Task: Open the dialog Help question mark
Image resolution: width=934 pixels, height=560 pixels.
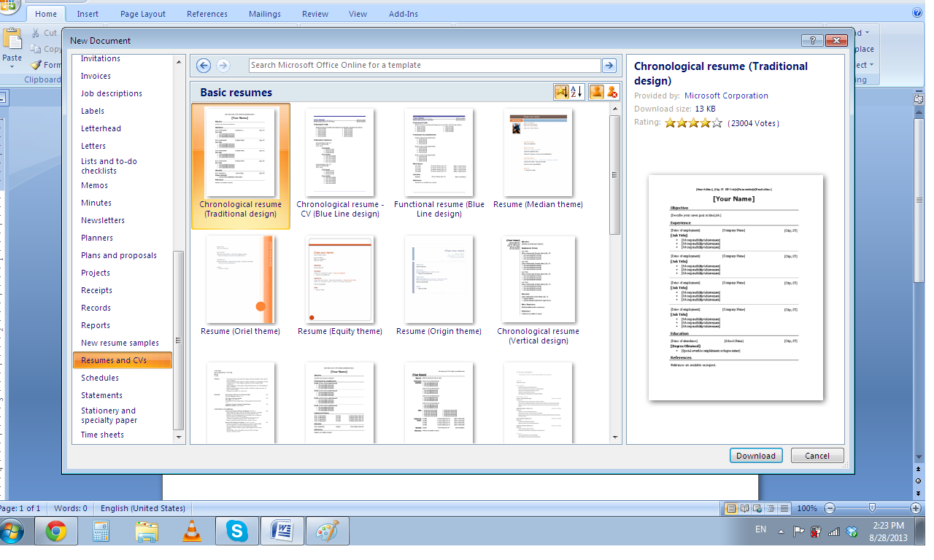Action: tap(812, 40)
